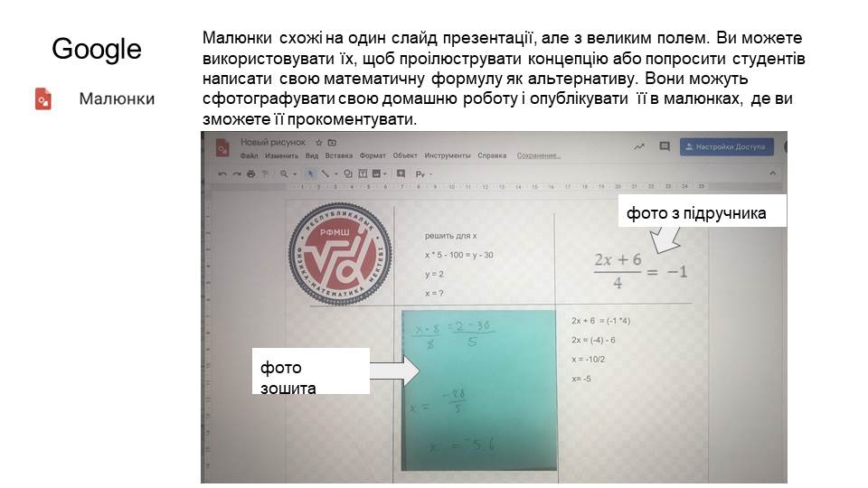Select the Text box tool
The image size is (868, 488).
click(363, 174)
